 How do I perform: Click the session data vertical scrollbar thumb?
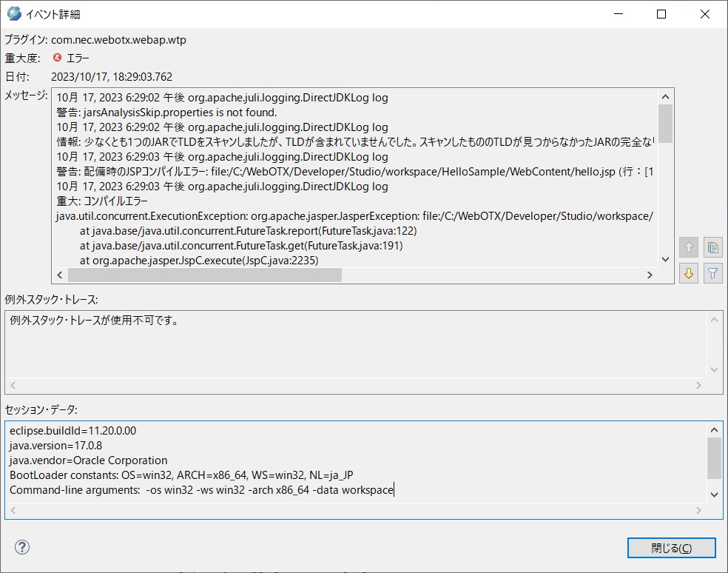tap(714, 458)
